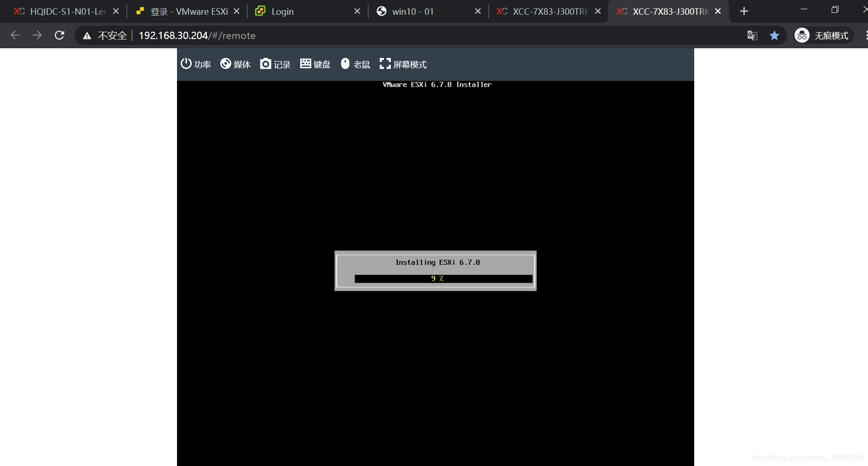Go forward in browser history
The height and width of the screenshot is (466, 868).
tap(37, 35)
